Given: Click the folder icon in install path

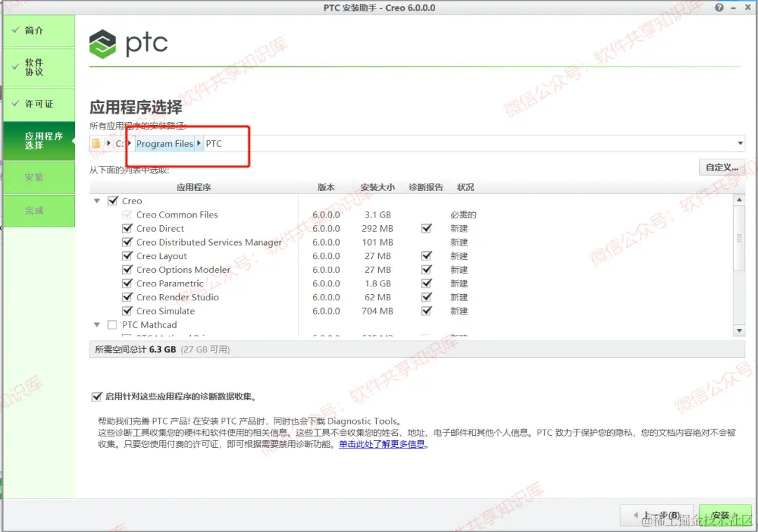Looking at the screenshot, I should [95, 143].
